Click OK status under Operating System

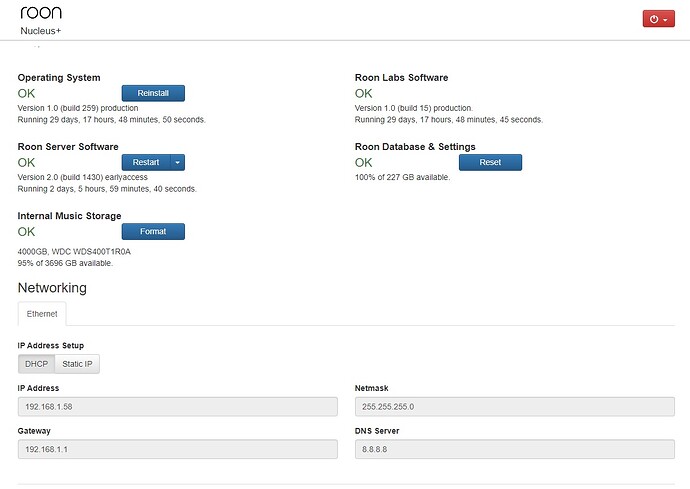(x=26, y=93)
